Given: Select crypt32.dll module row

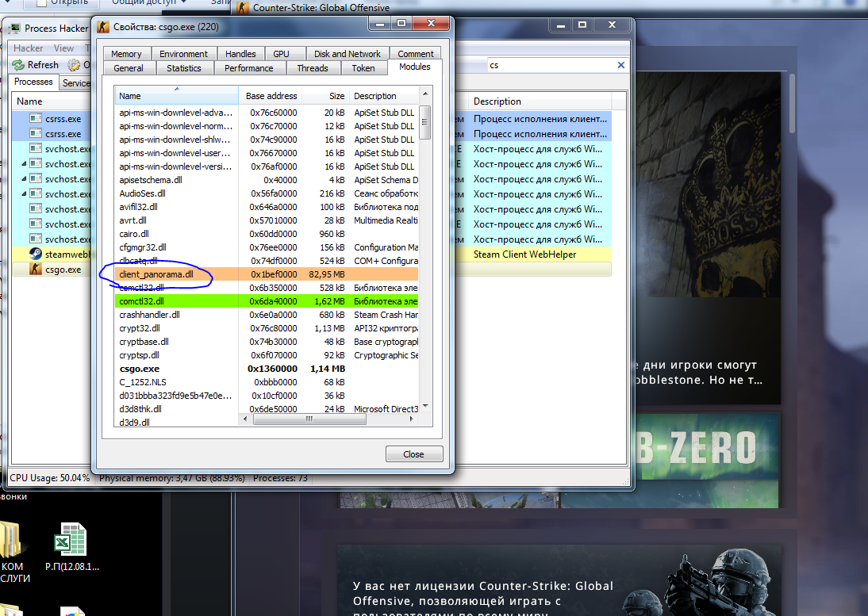Looking at the screenshot, I should click(x=267, y=328).
